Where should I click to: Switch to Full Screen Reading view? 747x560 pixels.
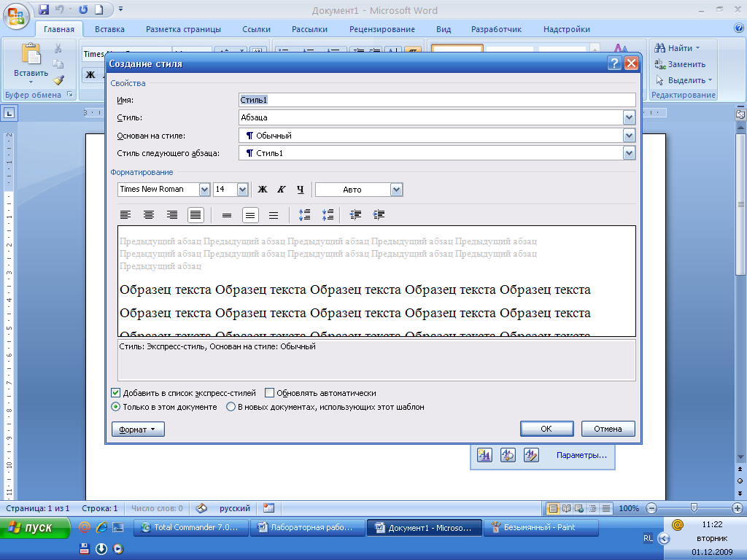click(566, 508)
